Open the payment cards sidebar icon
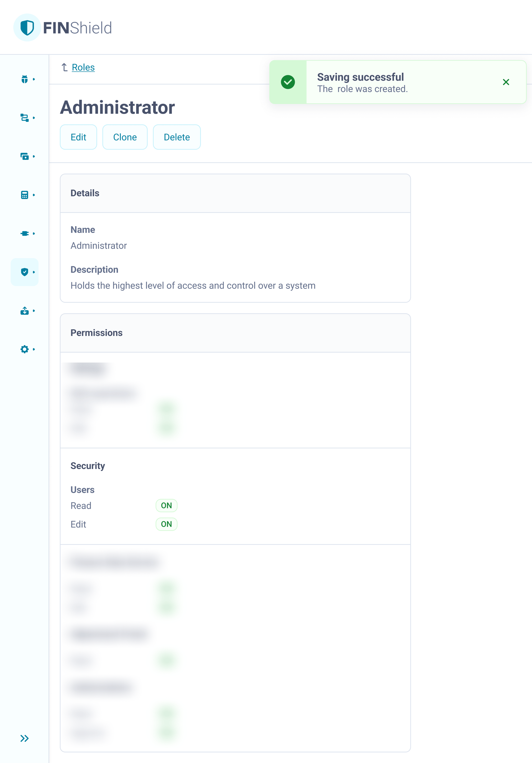 coord(25,156)
